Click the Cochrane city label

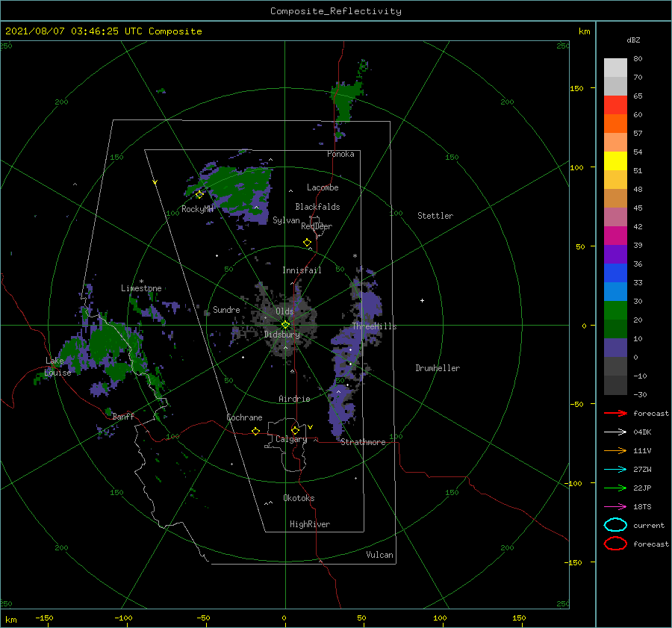(x=244, y=417)
